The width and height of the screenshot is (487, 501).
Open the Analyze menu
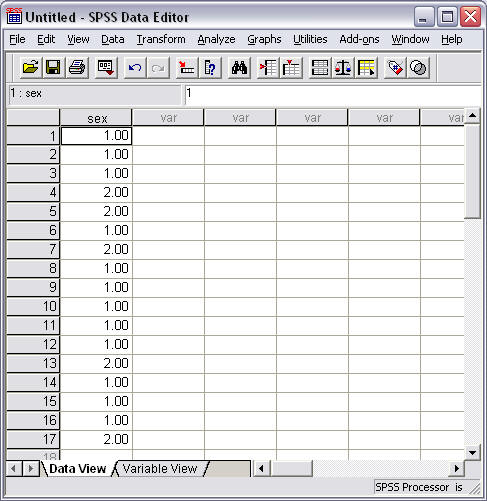pos(216,39)
